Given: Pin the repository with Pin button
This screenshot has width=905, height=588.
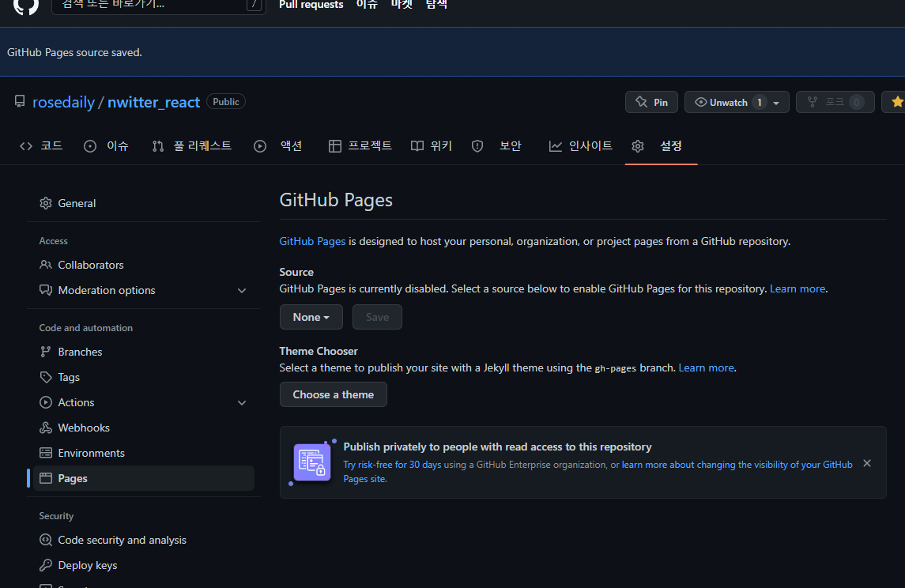Looking at the screenshot, I should click(x=651, y=102).
